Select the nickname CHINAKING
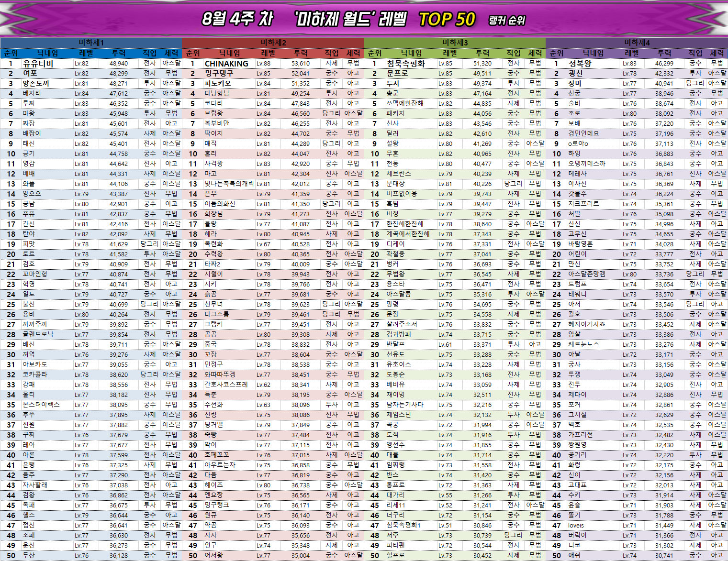Screen dimensions: 728x561 226,64
